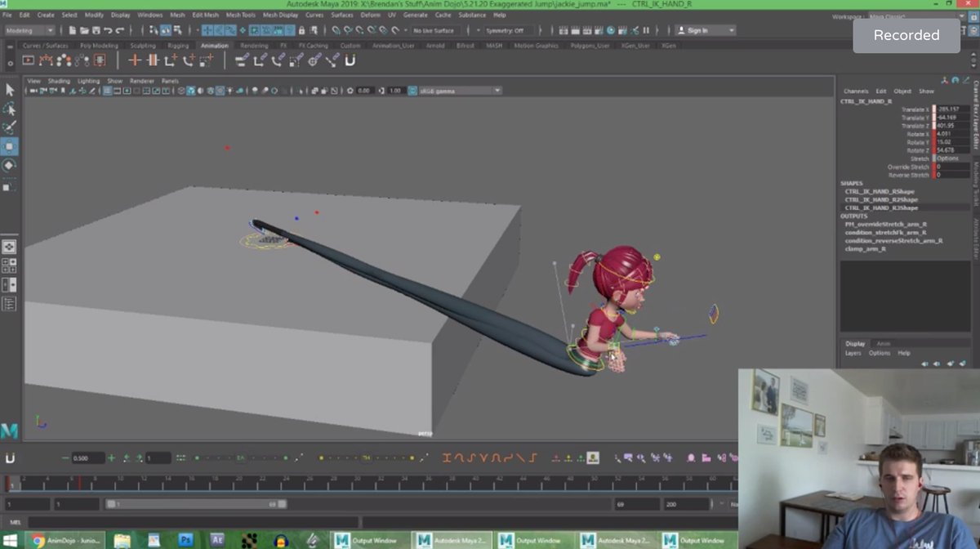Toggle the Snap to Points icon

coord(359,30)
